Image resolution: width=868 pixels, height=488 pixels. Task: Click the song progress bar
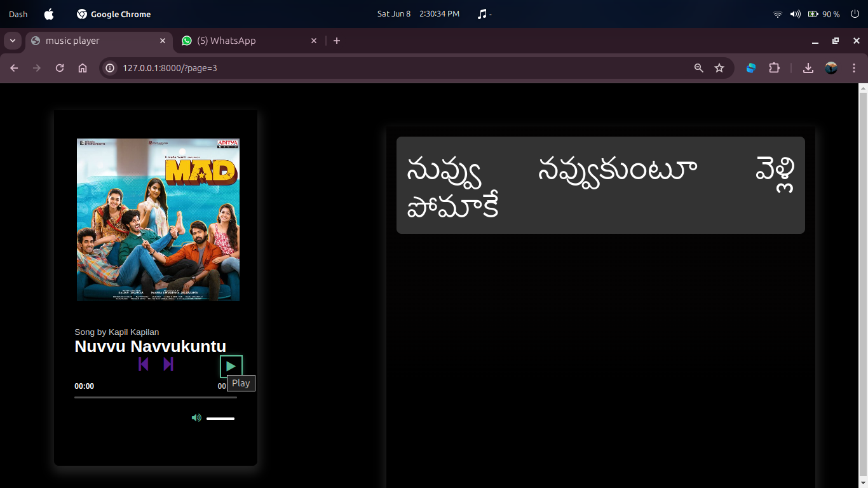tap(156, 397)
